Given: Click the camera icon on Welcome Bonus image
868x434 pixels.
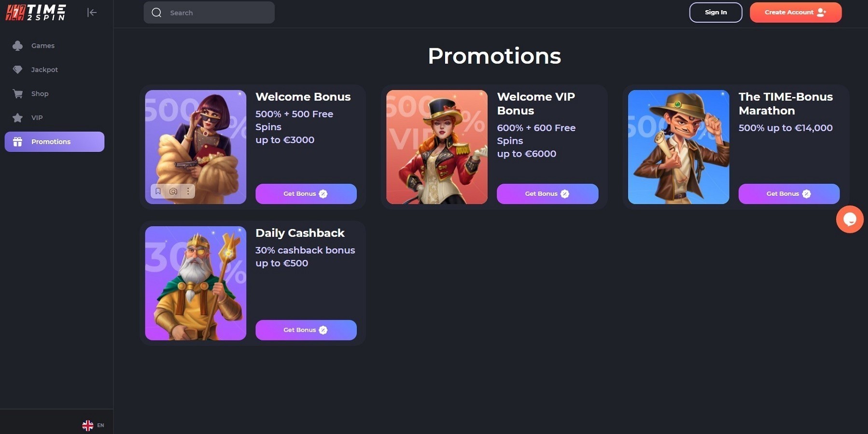Looking at the screenshot, I should pyautogui.click(x=173, y=191).
